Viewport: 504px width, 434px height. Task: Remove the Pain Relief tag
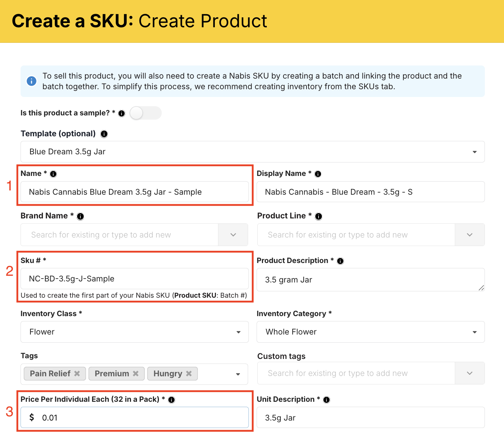click(x=77, y=373)
